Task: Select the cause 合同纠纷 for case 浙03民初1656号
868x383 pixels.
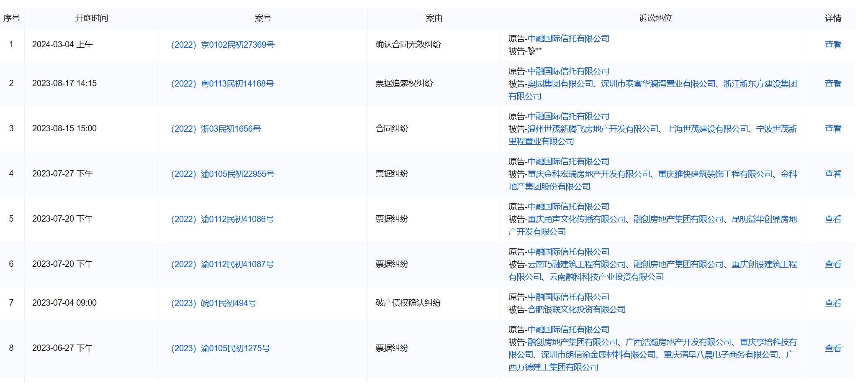Action: click(392, 128)
